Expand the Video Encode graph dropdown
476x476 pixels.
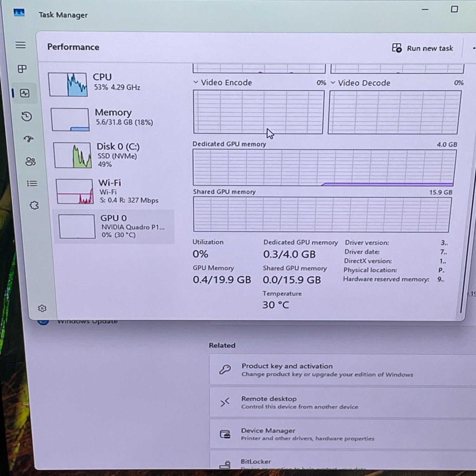pos(196,82)
